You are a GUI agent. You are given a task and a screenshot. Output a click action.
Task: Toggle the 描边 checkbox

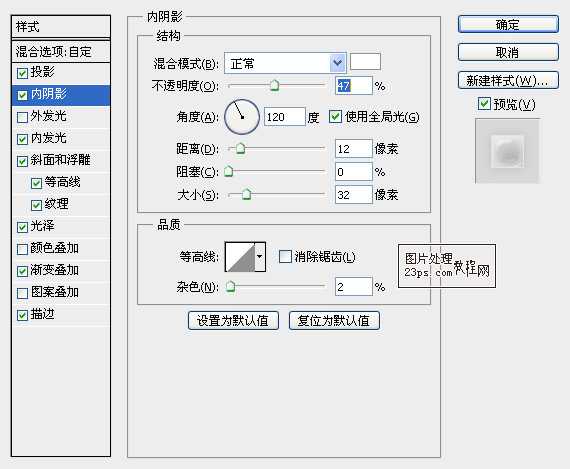coord(22,315)
